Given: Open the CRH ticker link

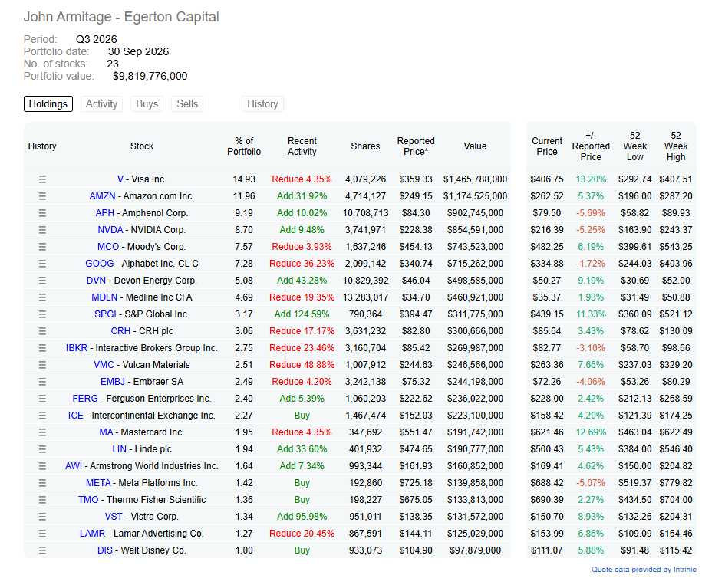Looking at the screenshot, I should [120, 331].
